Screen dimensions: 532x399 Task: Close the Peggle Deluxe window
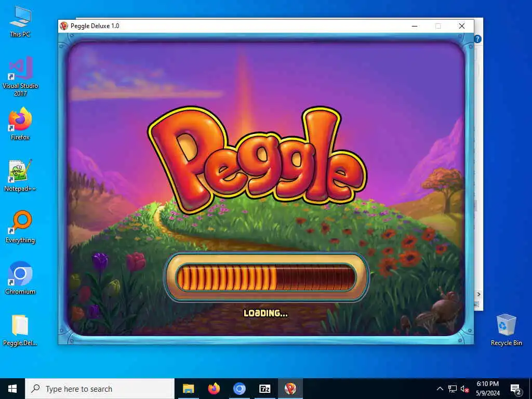[461, 26]
